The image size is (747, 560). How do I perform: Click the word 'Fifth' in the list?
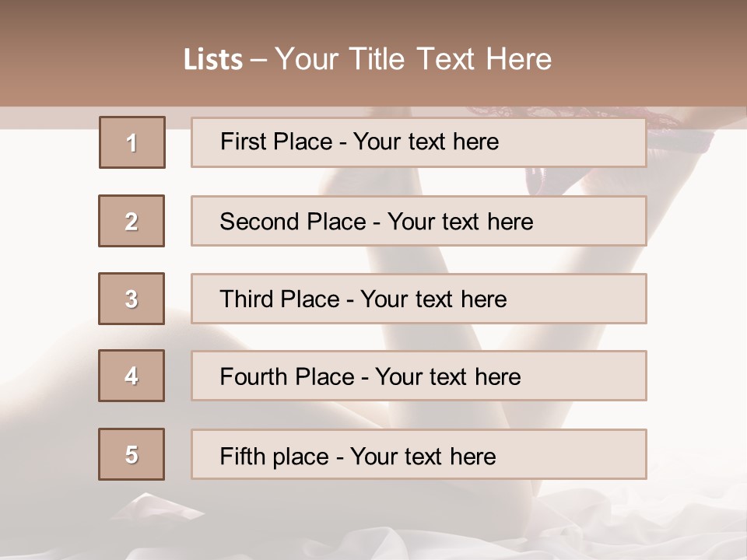click(243, 456)
